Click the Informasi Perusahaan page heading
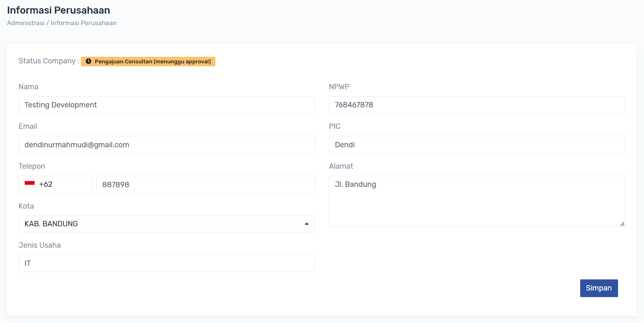The image size is (644, 323). 58,10
